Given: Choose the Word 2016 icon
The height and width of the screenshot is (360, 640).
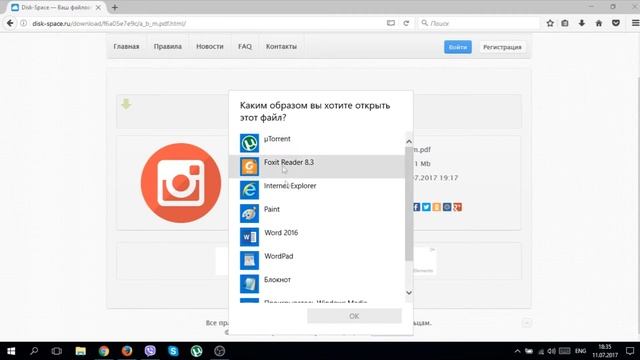Looking at the screenshot, I should pyautogui.click(x=249, y=237).
